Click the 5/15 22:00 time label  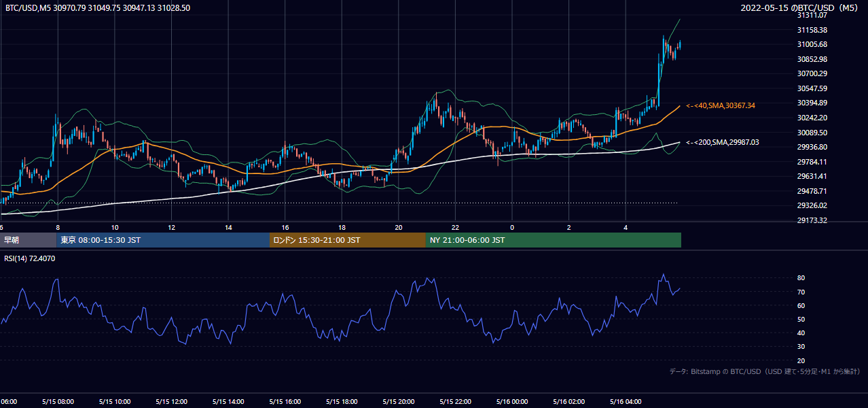click(455, 401)
